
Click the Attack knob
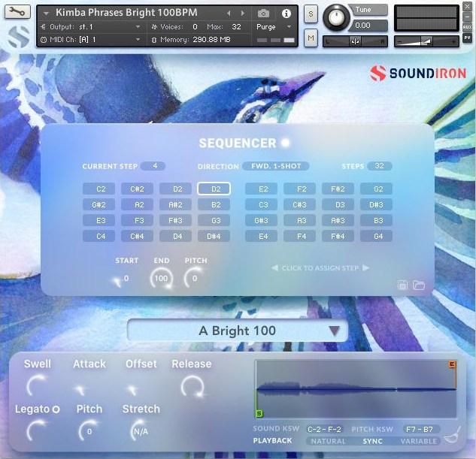[x=81, y=388]
